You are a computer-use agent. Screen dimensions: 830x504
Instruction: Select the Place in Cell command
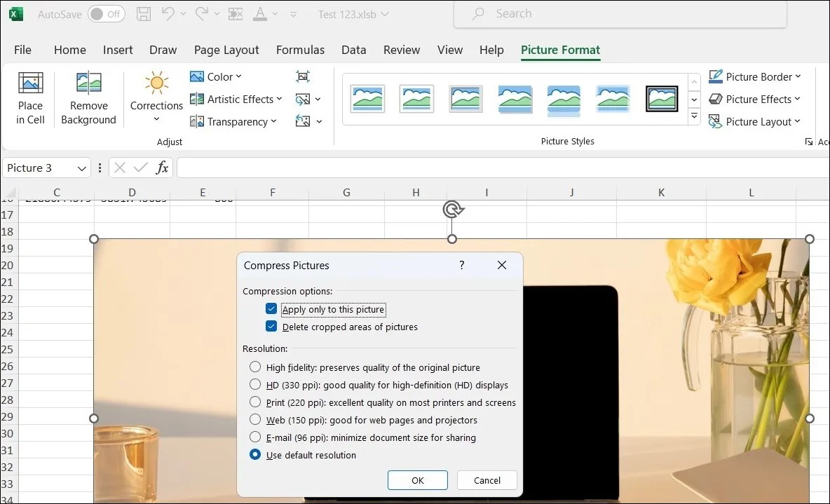[x=30, y=98]
